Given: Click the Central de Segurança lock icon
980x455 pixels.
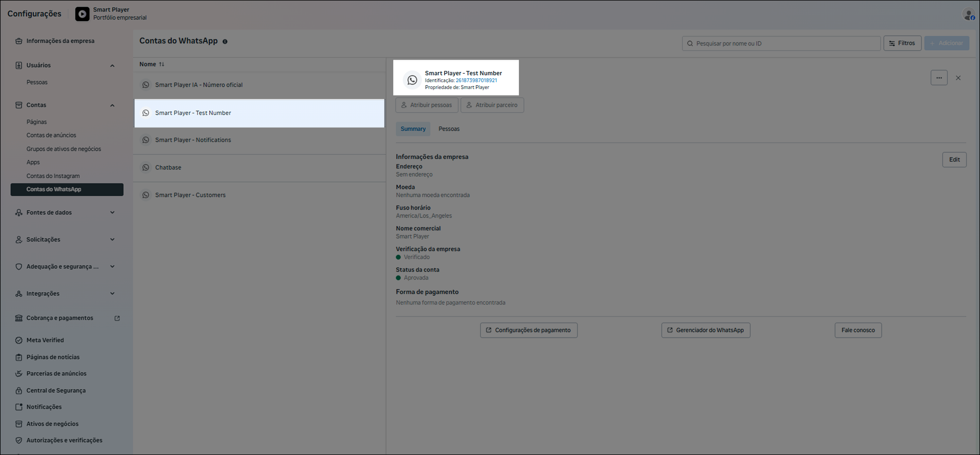Looking at the screenshot, I should click(x=19, y=390).
